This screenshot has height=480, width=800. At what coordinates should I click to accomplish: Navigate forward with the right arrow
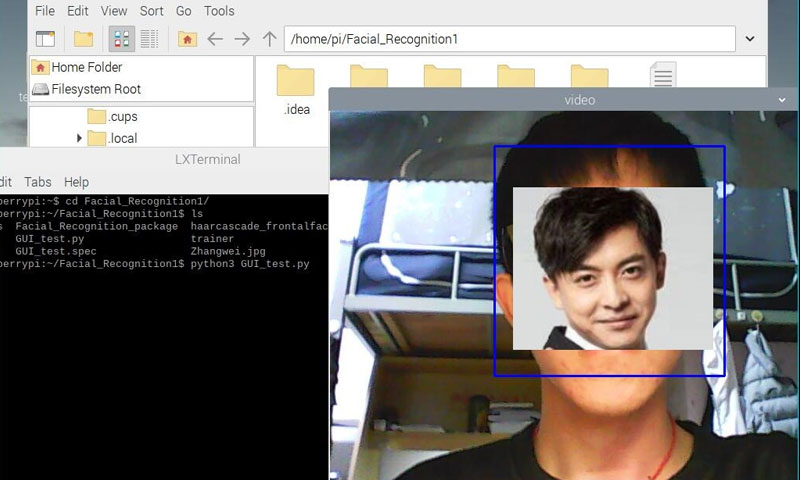click(242, 39)
